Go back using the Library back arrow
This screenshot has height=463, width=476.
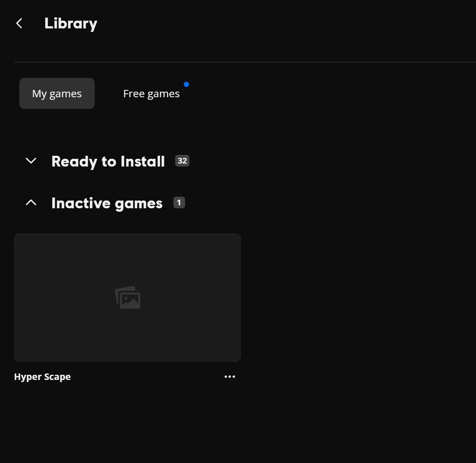coord(19,23)
